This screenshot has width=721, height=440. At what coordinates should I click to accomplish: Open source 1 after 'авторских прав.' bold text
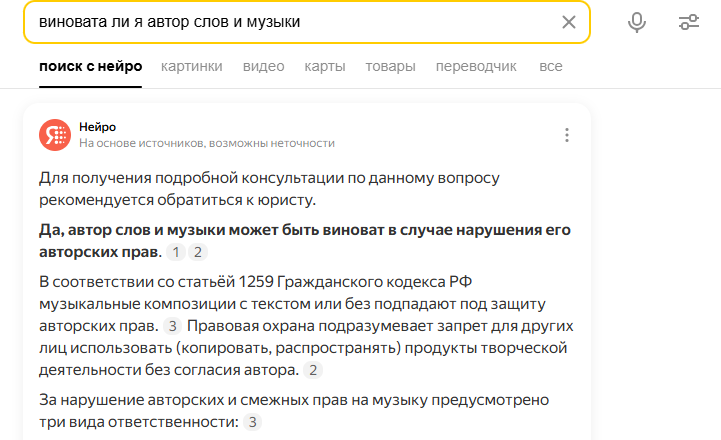[176, 252]
